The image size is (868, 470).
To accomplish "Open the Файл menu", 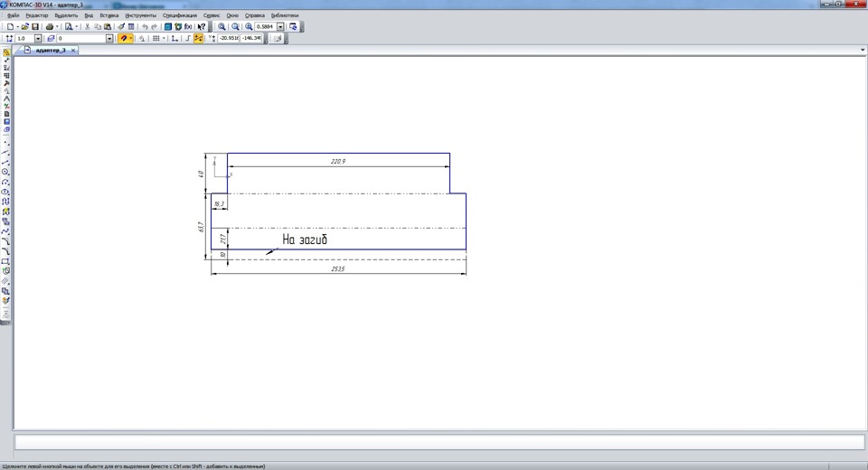I will pyautogui.click(x=14, y=15).
